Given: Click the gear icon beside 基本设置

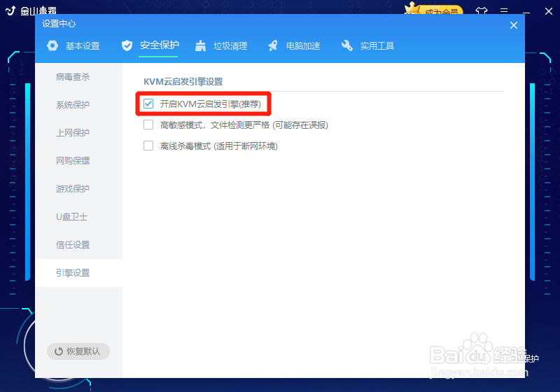Looking at the screenshot, I should pos(52,45).
